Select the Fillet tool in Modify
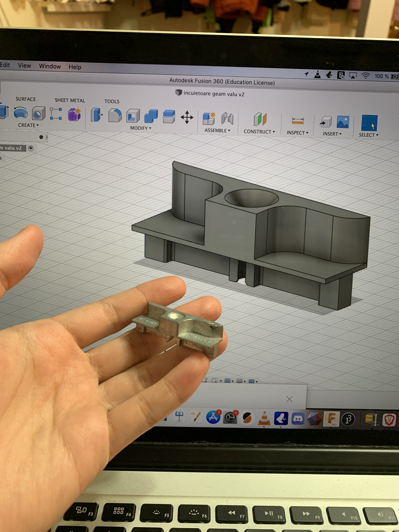Image resolution: width=399 pixels, height=532 pixels. pyautogui.click(x=115, y=115)
